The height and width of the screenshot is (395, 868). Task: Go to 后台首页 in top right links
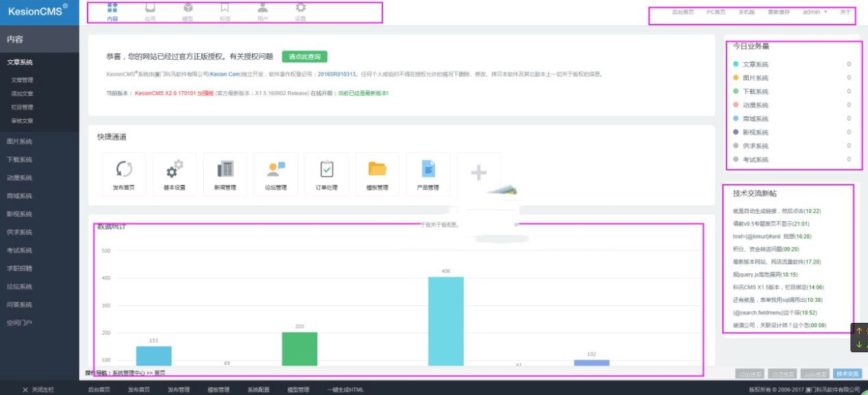(683, 12)
